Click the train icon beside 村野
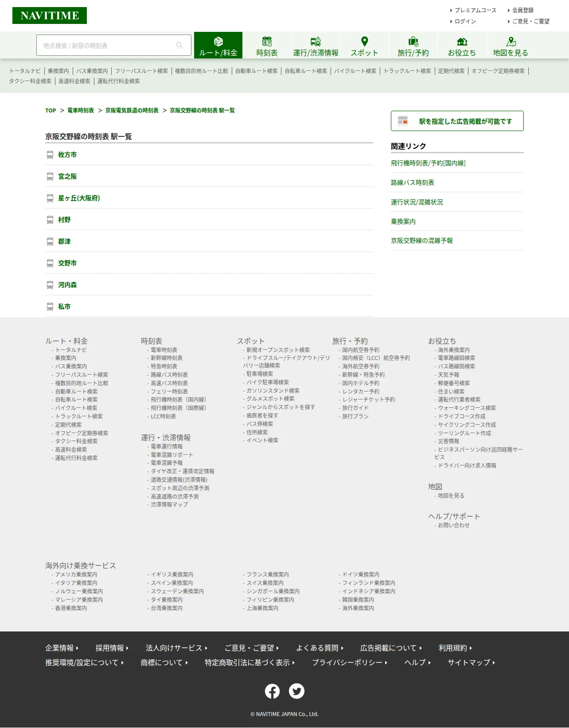The image size is (569, 728). [x=50, y=220]
